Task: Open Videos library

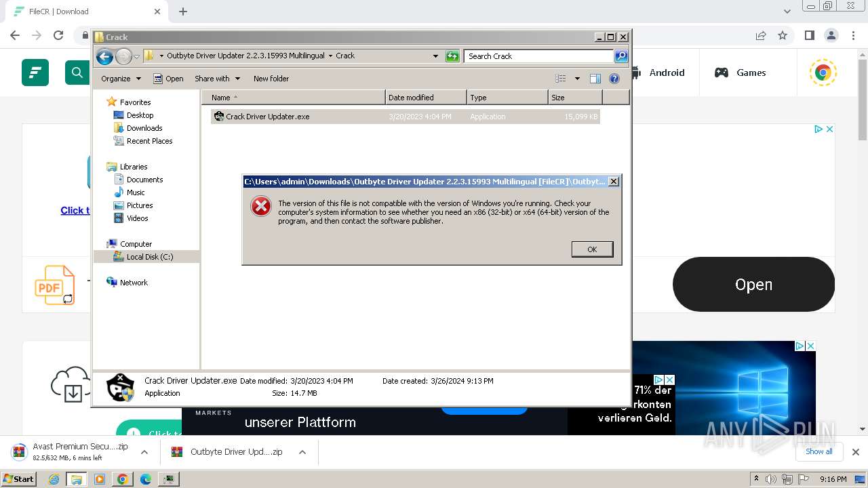Action: pyautogui.click(x=137, y=218)
